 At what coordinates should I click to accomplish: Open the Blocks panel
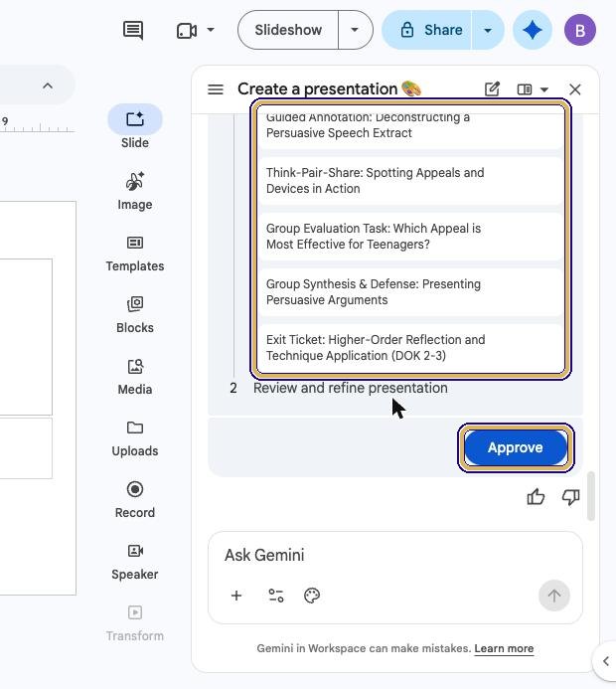135,315
